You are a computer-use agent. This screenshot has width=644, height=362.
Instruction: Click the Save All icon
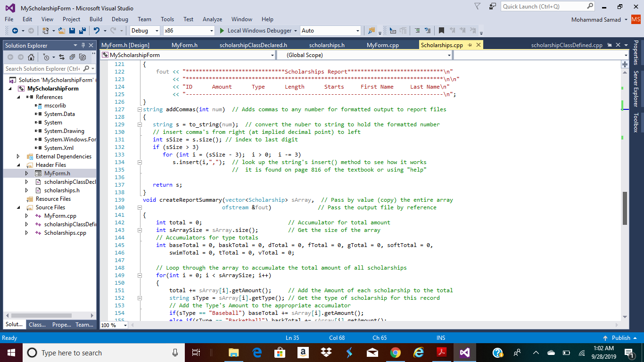tap(82, 31)
